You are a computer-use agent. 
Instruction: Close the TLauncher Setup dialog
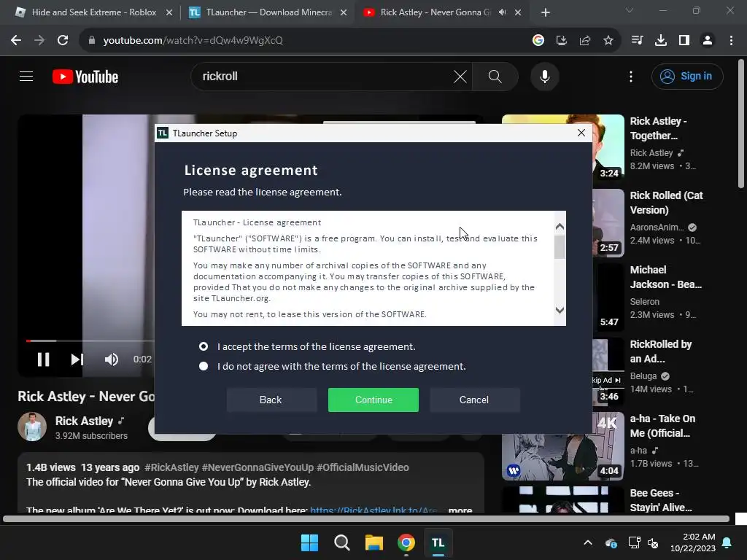point(581,133)
